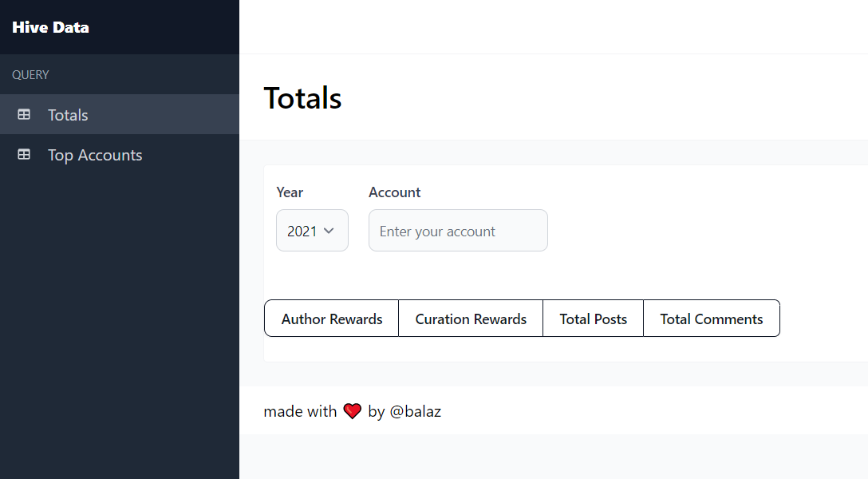This screenshot has height=479, width=868.
Task: Click the Year field label
Action: tap(290, 192)
